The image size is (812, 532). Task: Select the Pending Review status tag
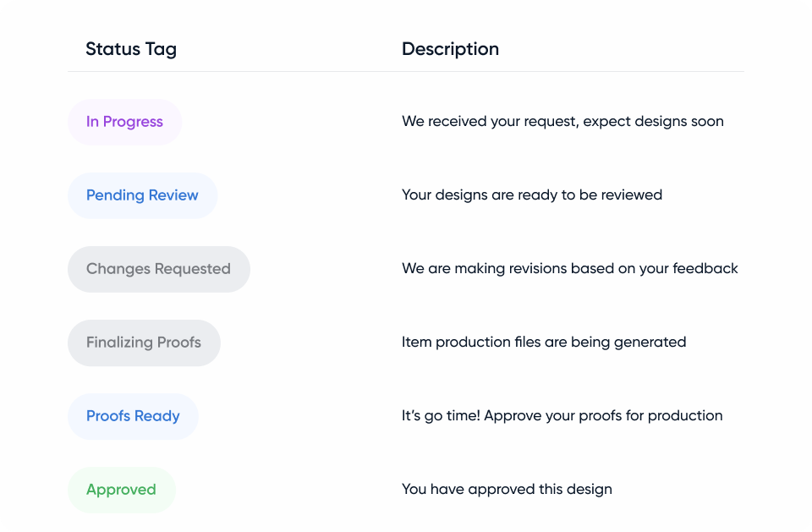(142, 195)
